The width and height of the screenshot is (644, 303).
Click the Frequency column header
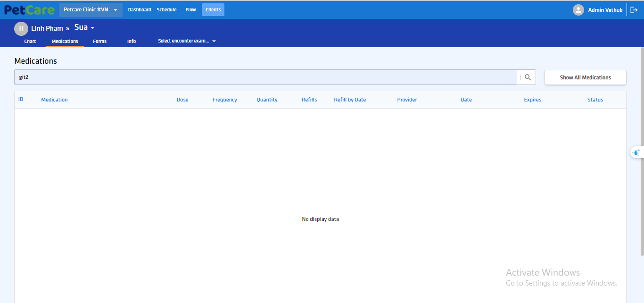(225, 100)
